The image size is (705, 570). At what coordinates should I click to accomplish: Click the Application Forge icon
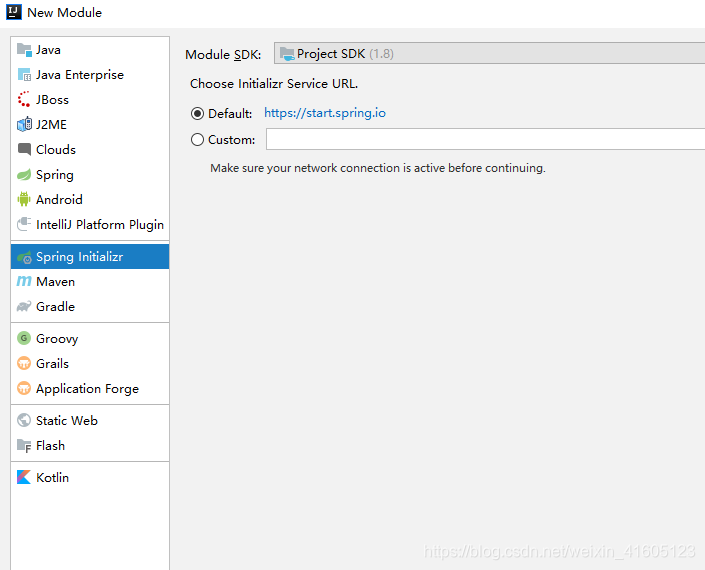24,388
